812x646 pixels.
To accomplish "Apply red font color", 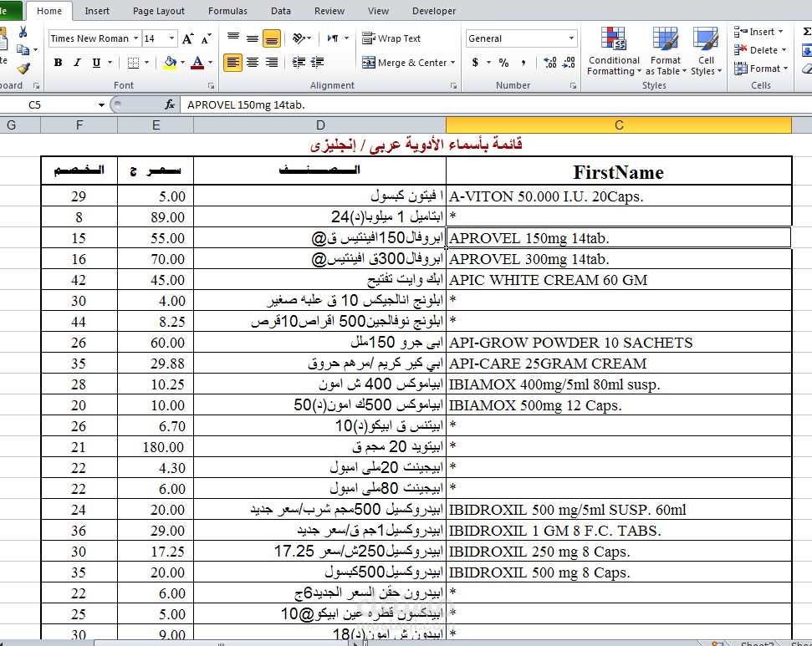I will 197,63.
